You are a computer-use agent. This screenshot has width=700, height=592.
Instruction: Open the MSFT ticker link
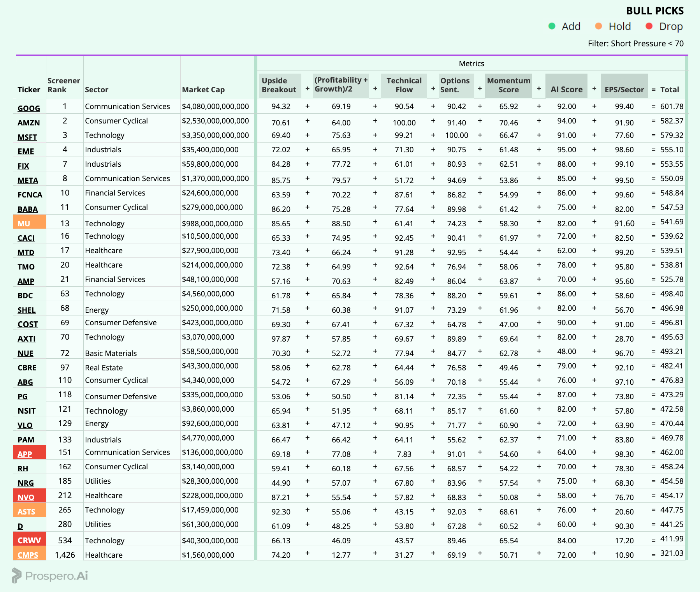[27, 137]
